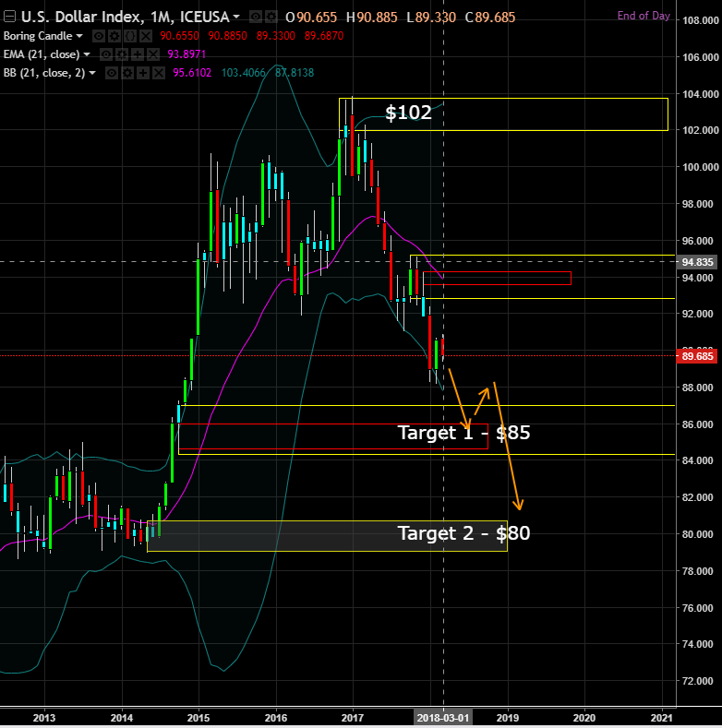722x728 pixels.
Task: Open EMA (21, close) settings gear
Action: click(122, 54)
